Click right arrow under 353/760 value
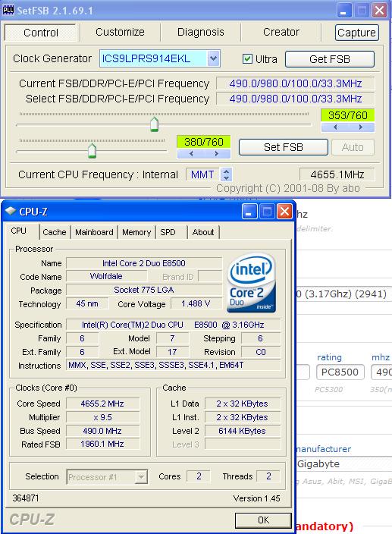 coord(360,127)
